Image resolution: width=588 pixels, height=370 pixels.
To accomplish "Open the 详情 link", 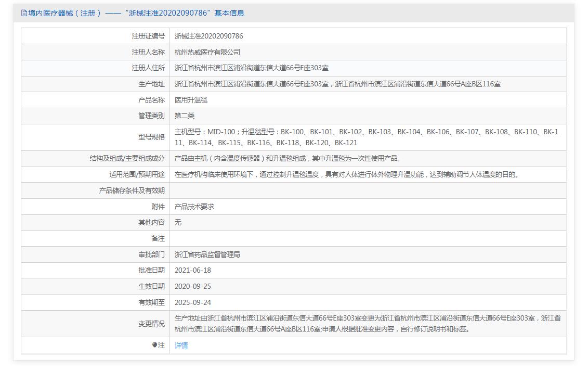I will click(x=181, y=346).
